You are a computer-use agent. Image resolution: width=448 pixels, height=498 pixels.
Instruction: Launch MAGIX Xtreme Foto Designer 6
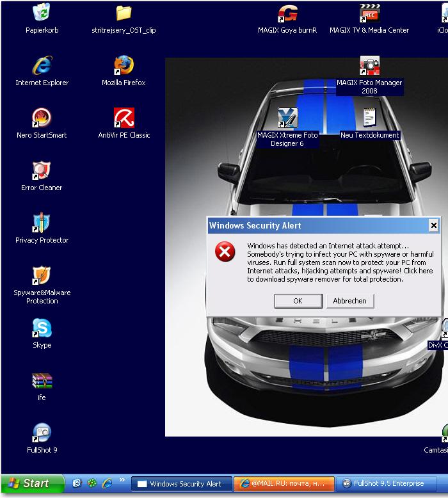click(x=287, y=118)
